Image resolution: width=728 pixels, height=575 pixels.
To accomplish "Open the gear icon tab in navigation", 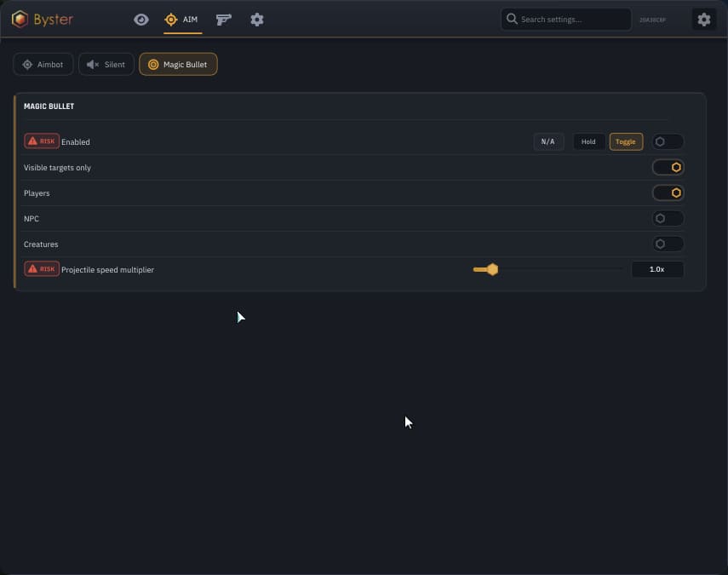I will pos(257,20).
